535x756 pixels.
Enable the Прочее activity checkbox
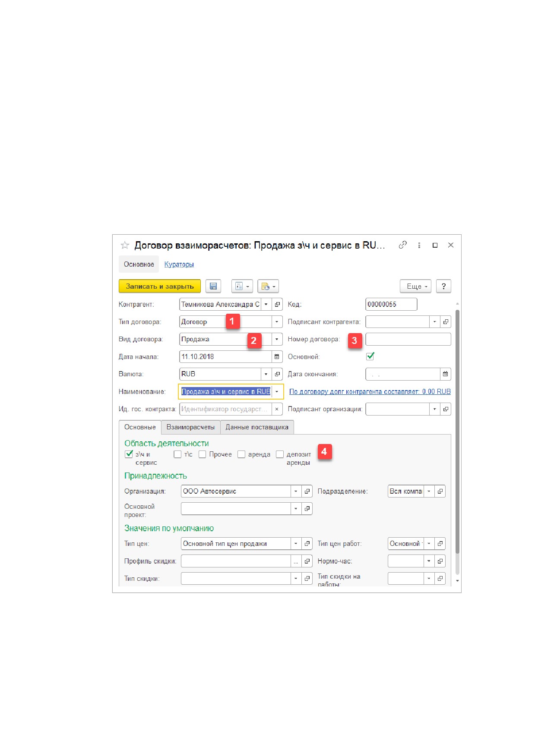[x=202, y=454]
